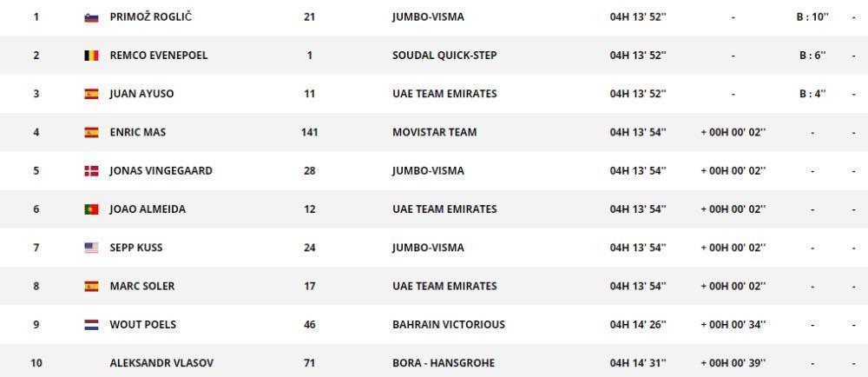Click the Spanish flag beside Marc Soler
Viewport: 868px width, 377px height.
[x=91, y=286]
